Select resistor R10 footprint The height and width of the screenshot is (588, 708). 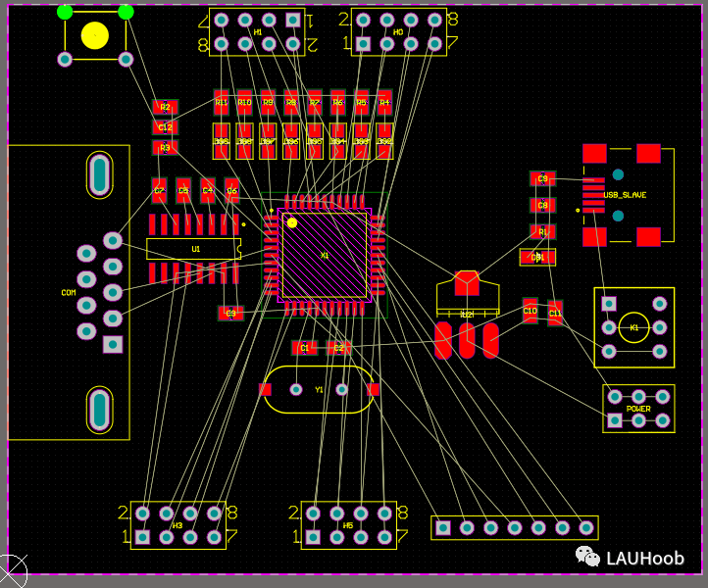[x=244, y=103]
